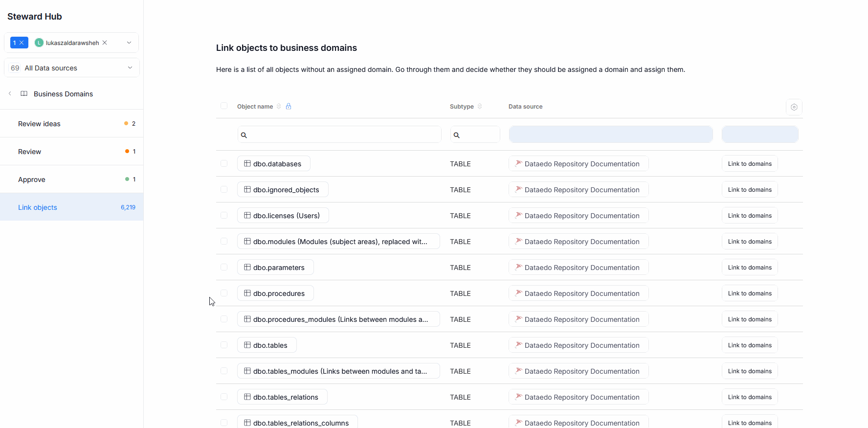Link dbo.procedures_modules to domains
This screenshot has height=428, width=868.
(750, 319)
